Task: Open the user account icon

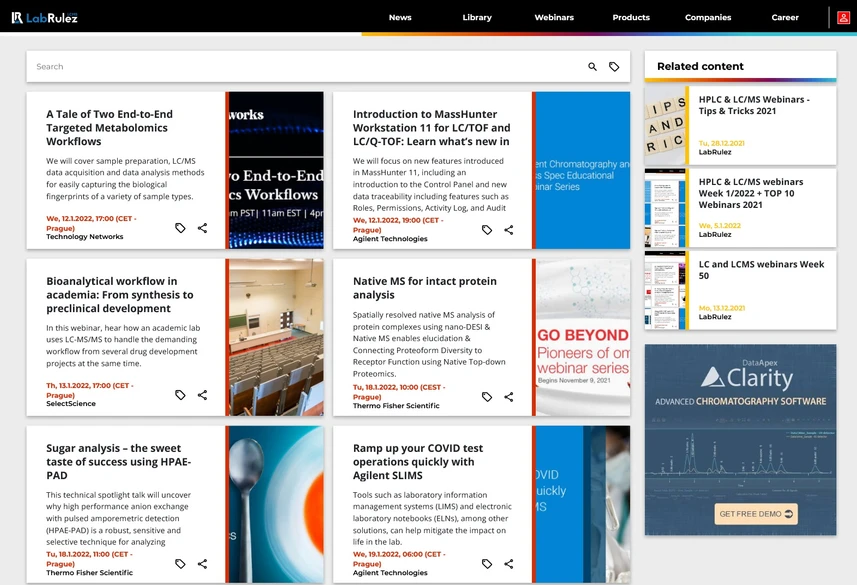Action: (x=843, y=17)
